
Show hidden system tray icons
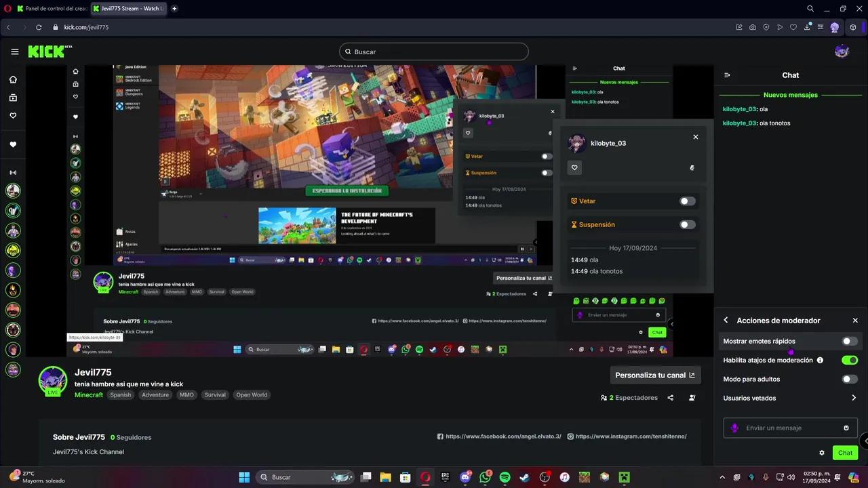[722, 477]
